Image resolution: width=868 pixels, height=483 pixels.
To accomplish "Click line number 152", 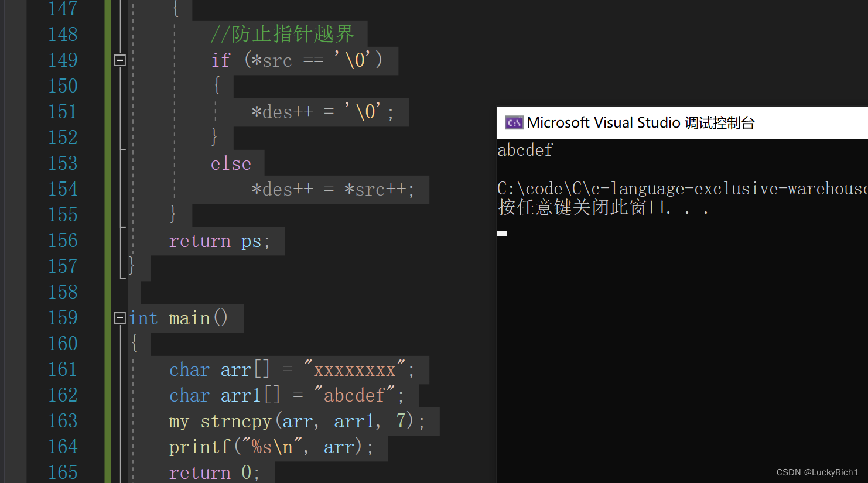I will (63, 138).
